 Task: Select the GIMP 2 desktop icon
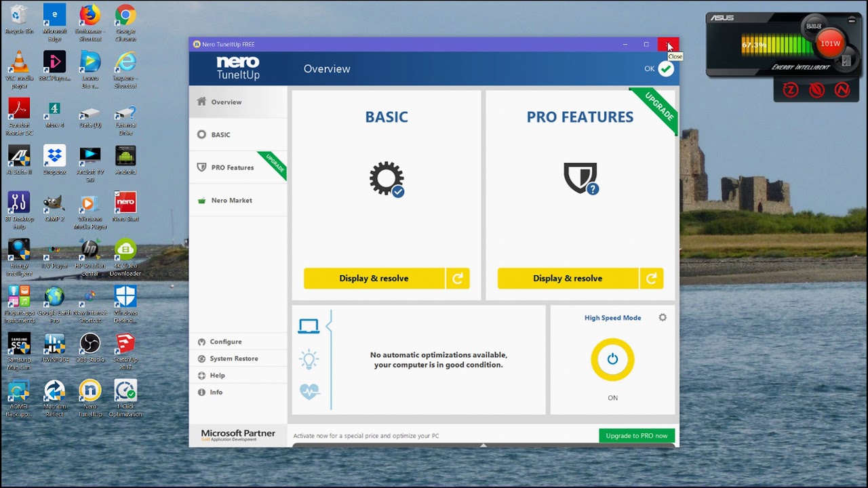pos(54,207)
